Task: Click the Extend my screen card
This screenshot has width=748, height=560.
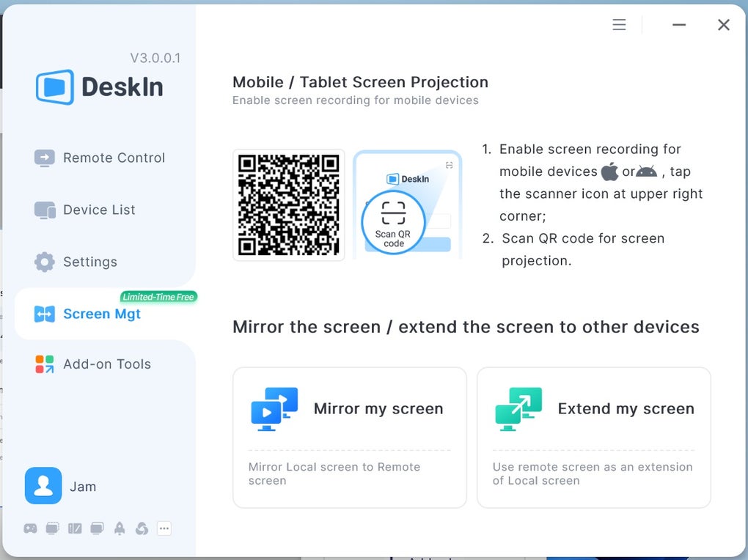Action: pyautogui.click(x=594, y=437)
